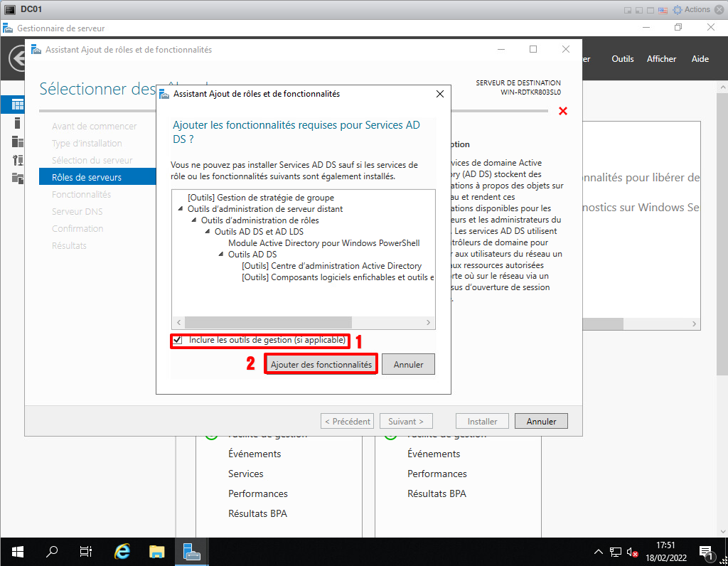Collapse the 'Outils AD DS et AD LDS' node

click(x=208, y=232)
